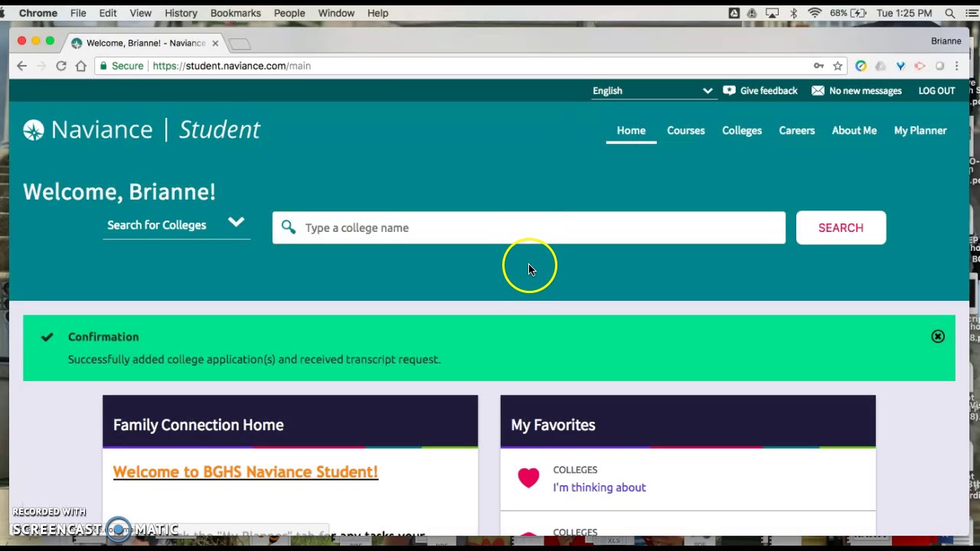Click the Wi-Fi icon in menu bar

coord(815,13)
